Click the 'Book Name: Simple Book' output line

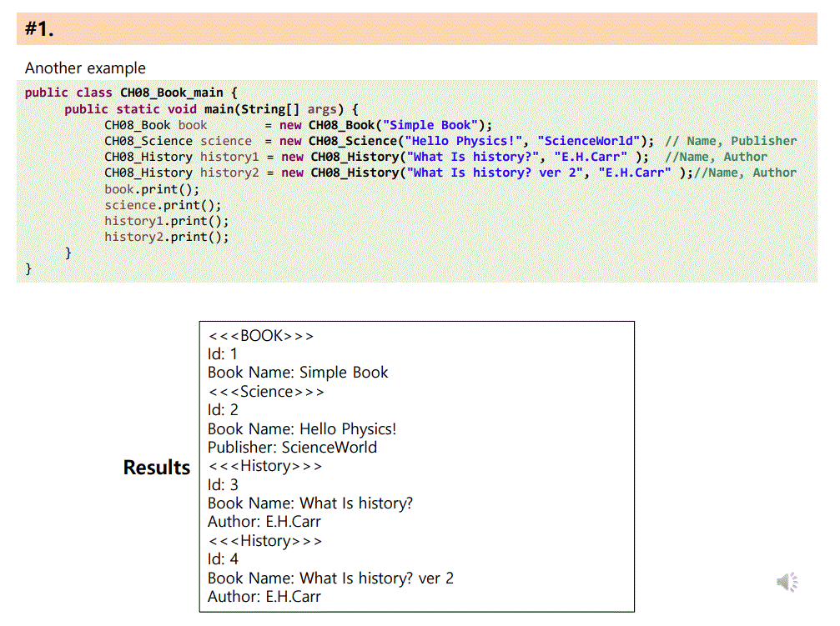pyautogui.click(x=296, y=373)
